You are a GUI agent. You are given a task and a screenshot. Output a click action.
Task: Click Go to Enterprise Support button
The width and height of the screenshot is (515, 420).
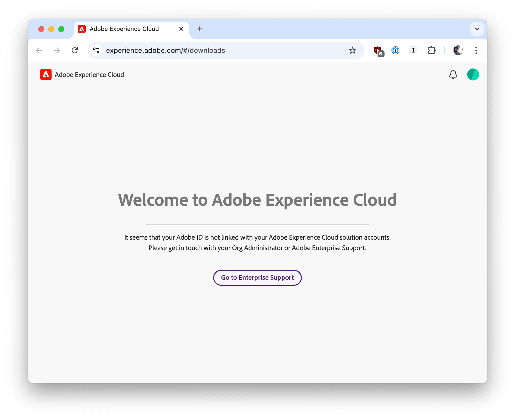(257, 278)
